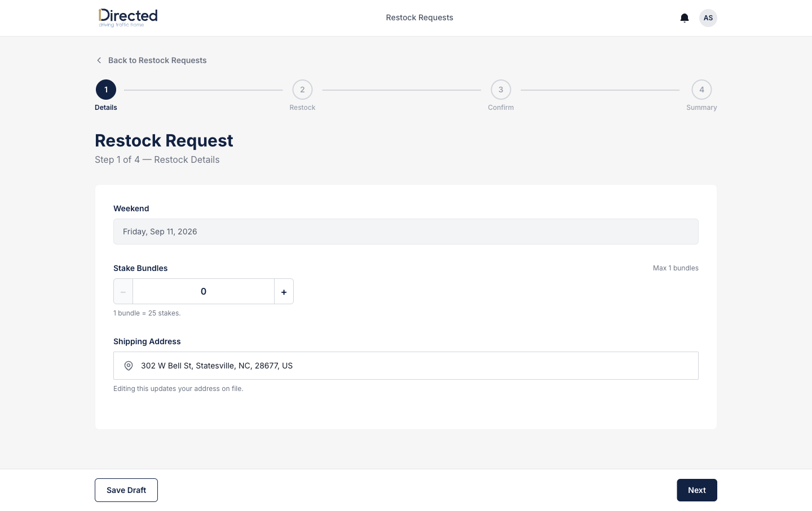Click the Restock Requests header title

click(x=420, y=17)
